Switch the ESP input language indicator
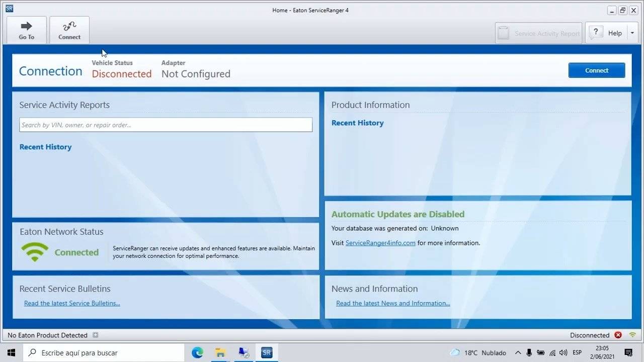Viewport: 644px width, 362px height. pyautogui.click(x=577, y=352)
